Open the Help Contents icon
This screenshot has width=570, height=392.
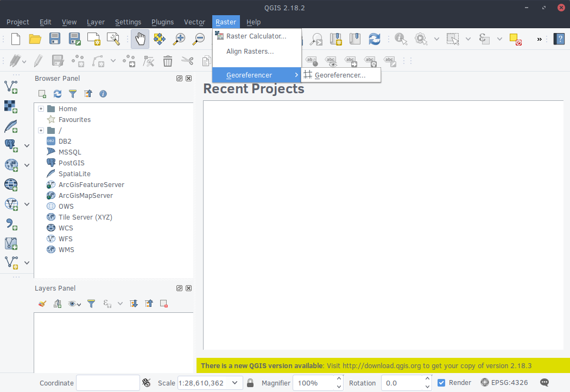tap(559, 39)
